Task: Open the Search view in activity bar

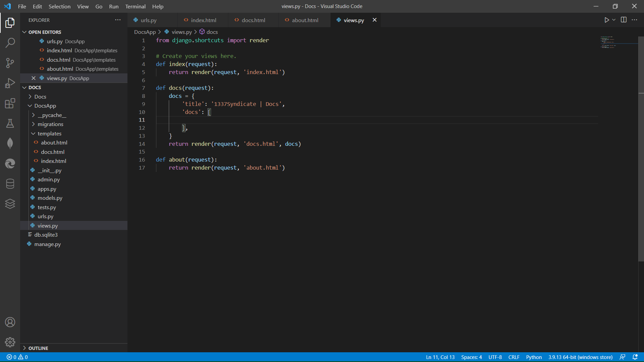Action: click(10, 43)
